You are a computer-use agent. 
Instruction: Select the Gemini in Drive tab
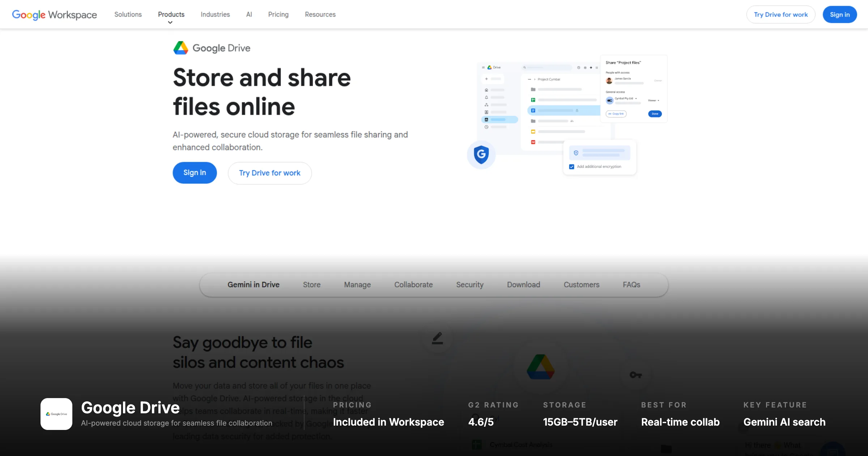point(253,285)
